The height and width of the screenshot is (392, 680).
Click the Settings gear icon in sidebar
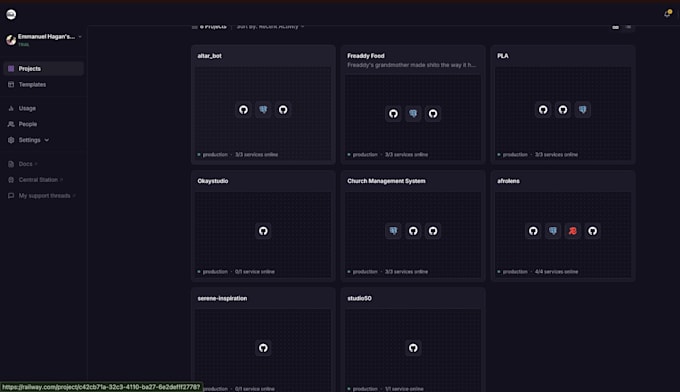point(11,140)
